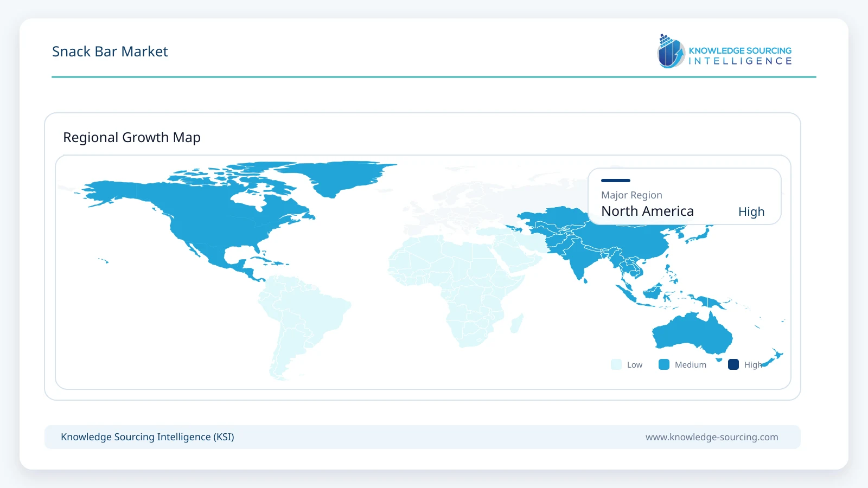Click the dark blue tooltip indicator bar
The image size is (868, 488).
click(616, 181)
